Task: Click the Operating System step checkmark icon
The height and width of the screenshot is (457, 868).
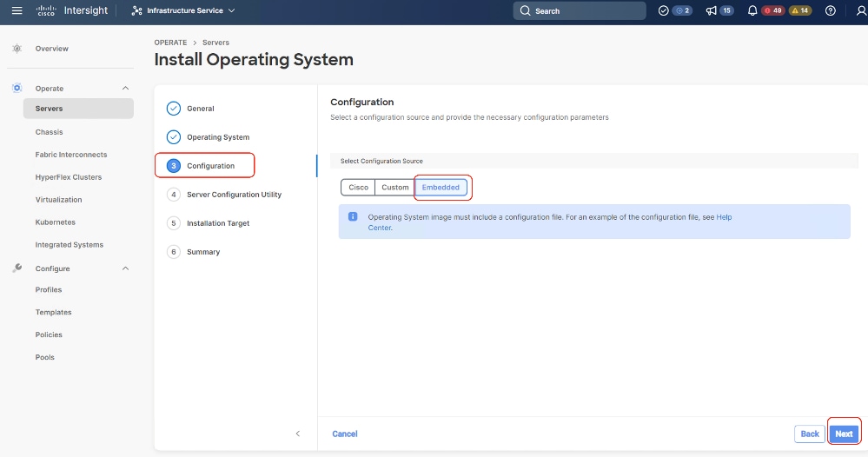Action: (x=174, y=137)
